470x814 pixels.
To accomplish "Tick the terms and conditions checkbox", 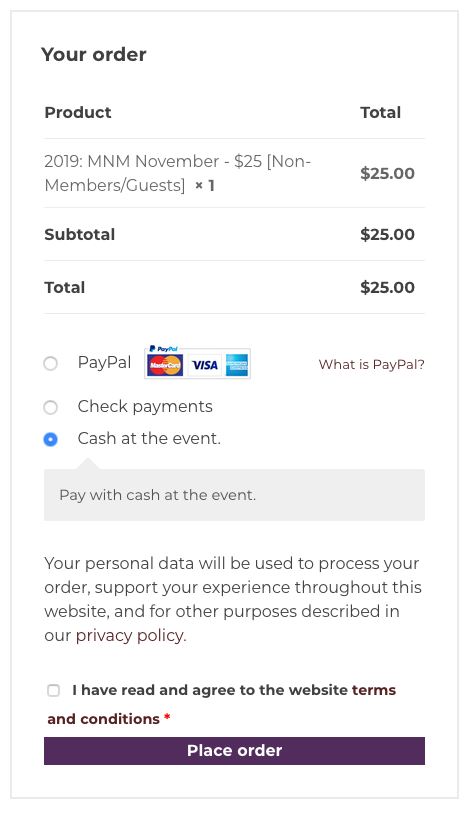I will (x=53, y=690).
